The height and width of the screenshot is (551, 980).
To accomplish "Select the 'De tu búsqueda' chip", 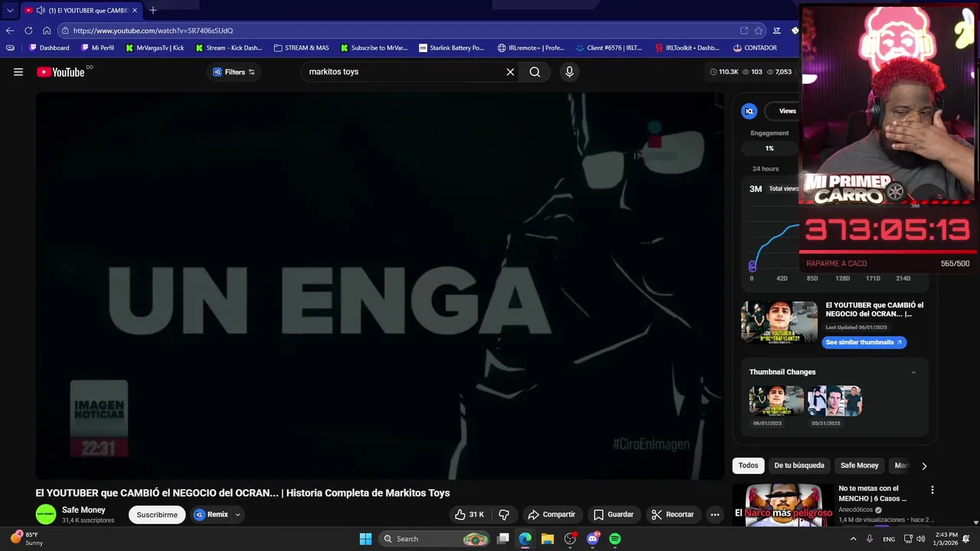I will point(799,465).
